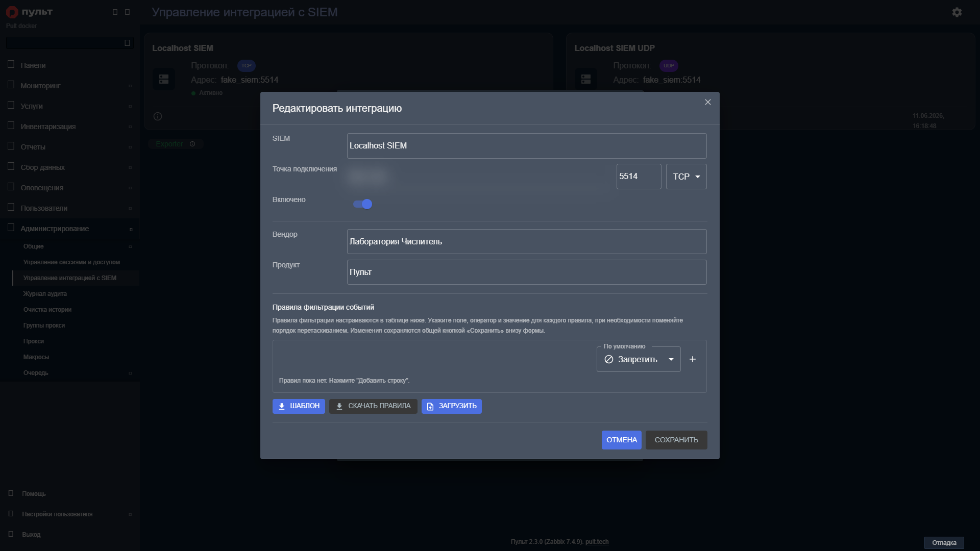Expand the Общие submenu arrow
Screen dimensions: 980x551
click(130, 247)
